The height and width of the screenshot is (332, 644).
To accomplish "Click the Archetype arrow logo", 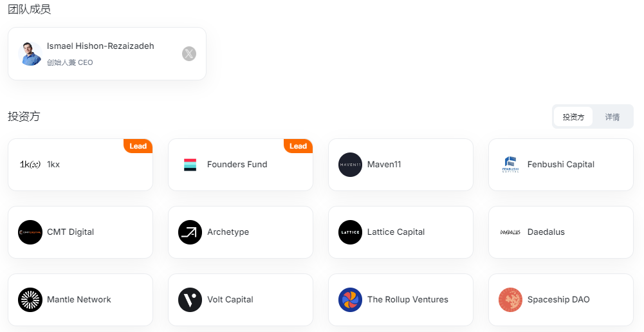I will click(x=190, y=232).
